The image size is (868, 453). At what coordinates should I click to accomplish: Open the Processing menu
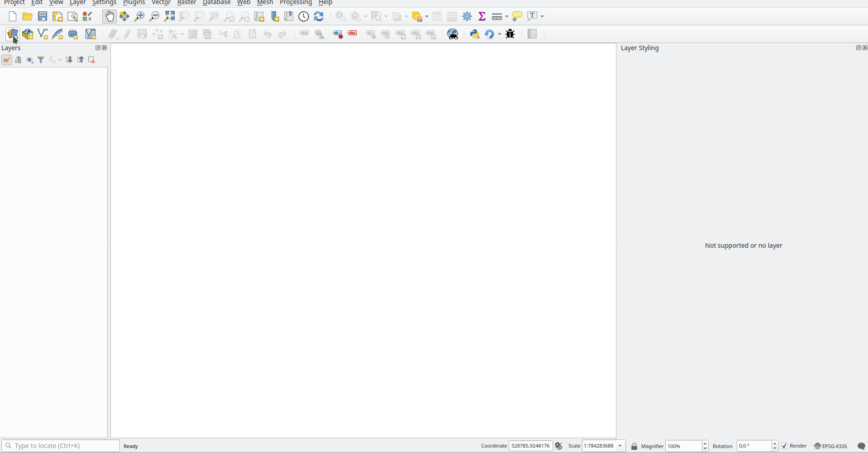pos(296,3)
